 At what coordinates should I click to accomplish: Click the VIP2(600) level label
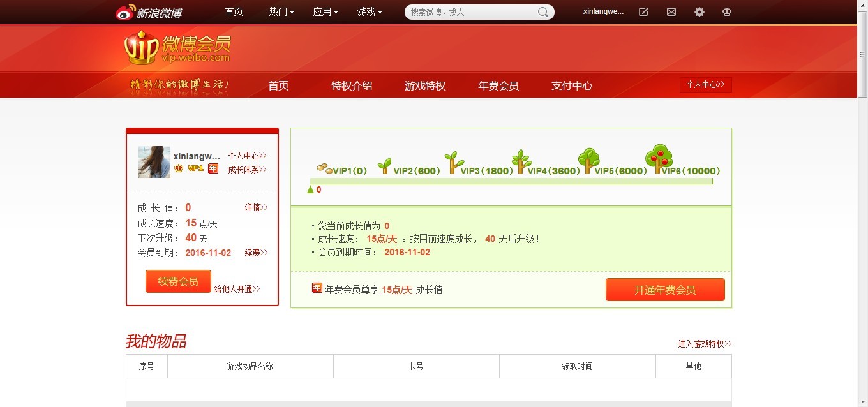tap(417, 171)
